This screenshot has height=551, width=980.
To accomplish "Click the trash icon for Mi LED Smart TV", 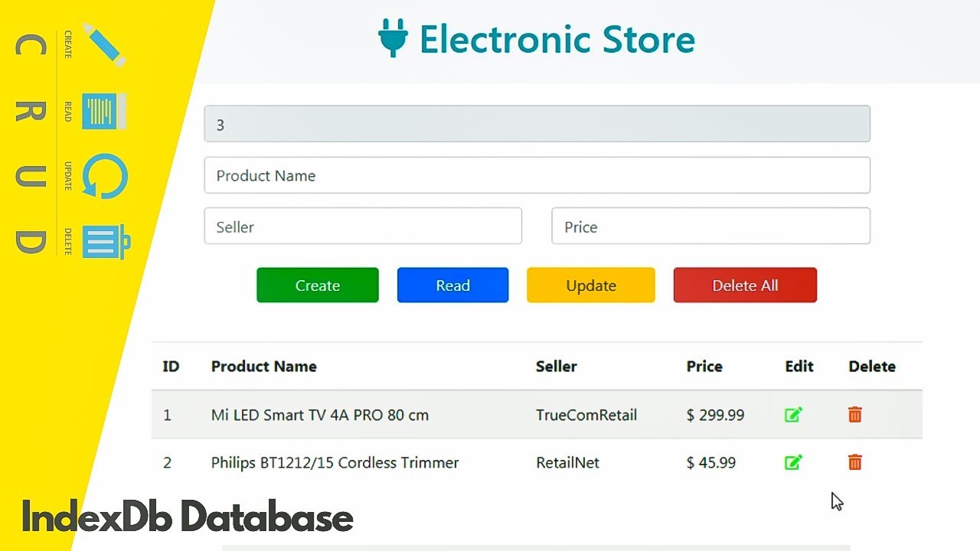I will [855, 415].
